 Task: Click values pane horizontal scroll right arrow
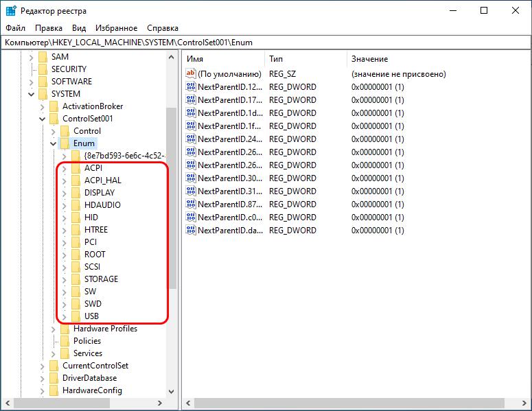coord(524,403)
